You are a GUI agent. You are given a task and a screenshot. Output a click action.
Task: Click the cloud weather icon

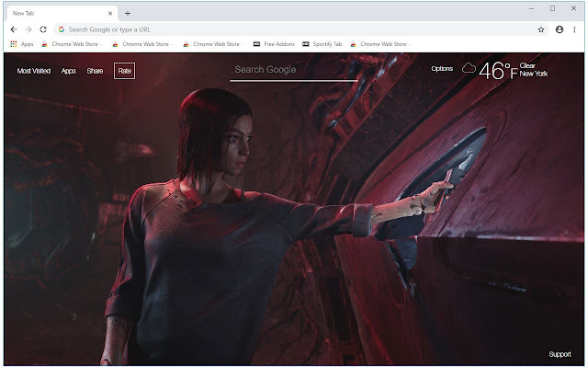click(469, 68)
